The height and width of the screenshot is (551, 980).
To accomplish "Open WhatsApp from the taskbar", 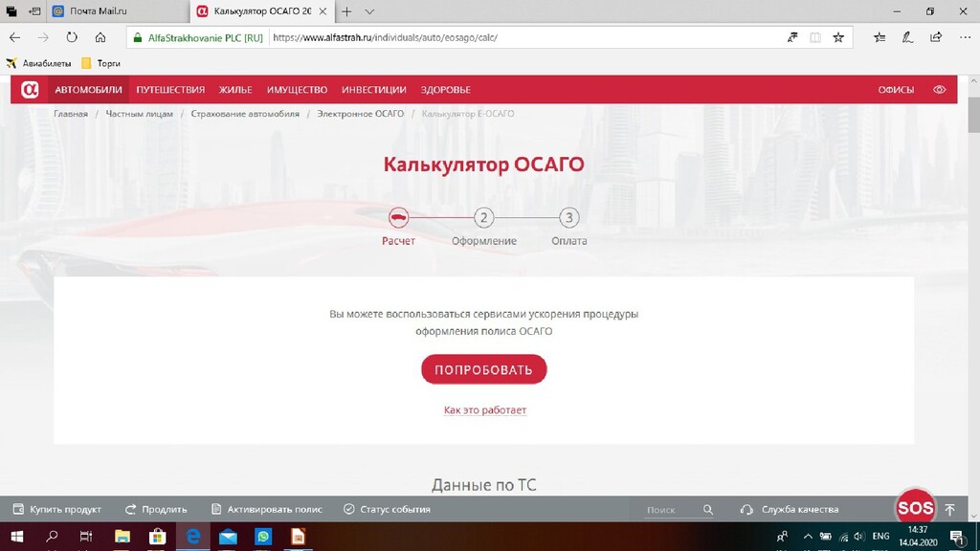I will pos(263,537).
